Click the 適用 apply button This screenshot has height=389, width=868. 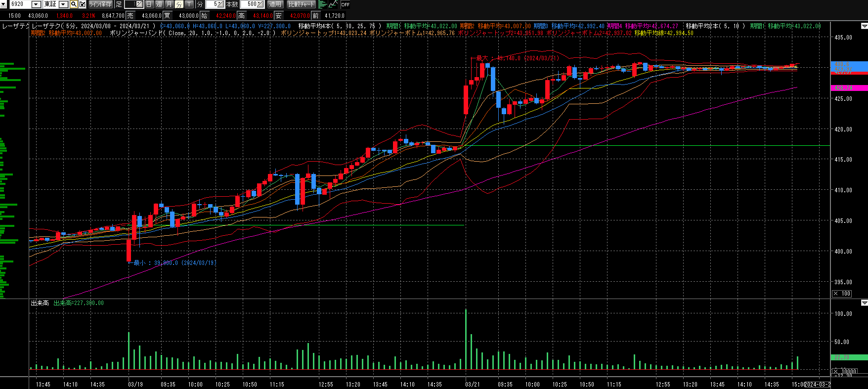pyautogui.click(x=275, y=4)
